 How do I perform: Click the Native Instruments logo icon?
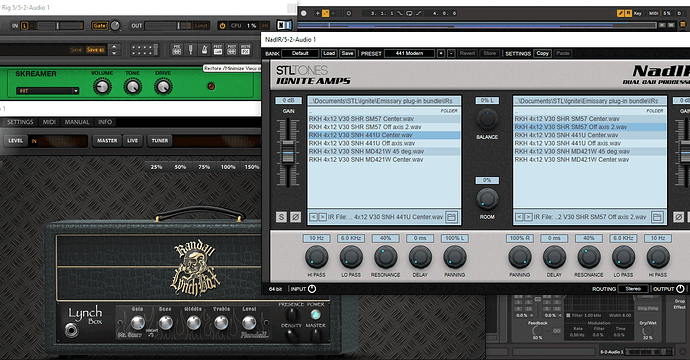click(285, 26)
